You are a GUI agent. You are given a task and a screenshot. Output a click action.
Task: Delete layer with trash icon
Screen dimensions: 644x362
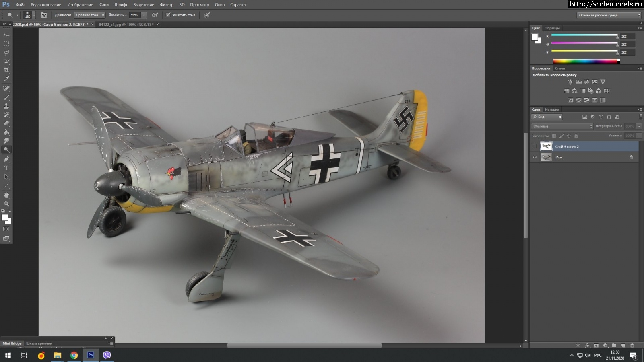[632, 346]
